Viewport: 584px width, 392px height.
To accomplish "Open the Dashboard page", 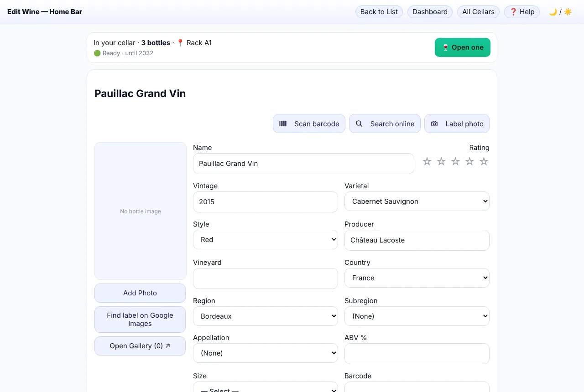I will coord(430,12).
